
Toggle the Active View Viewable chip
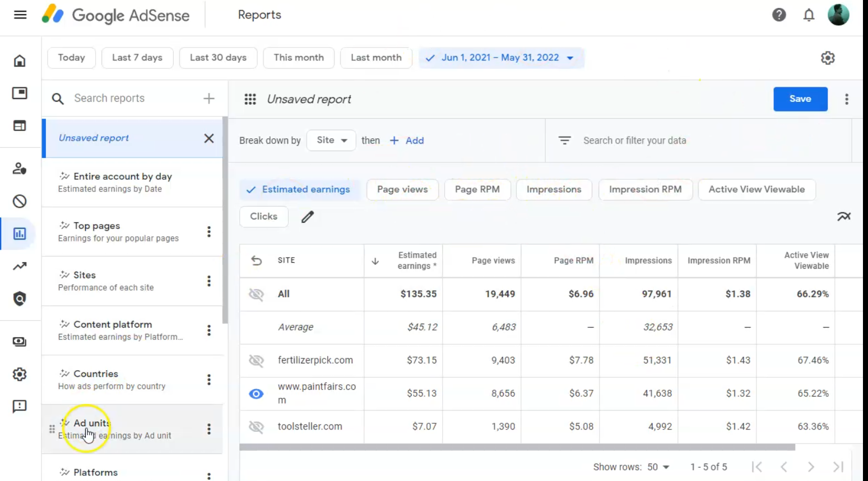click(x=756, y=189)
